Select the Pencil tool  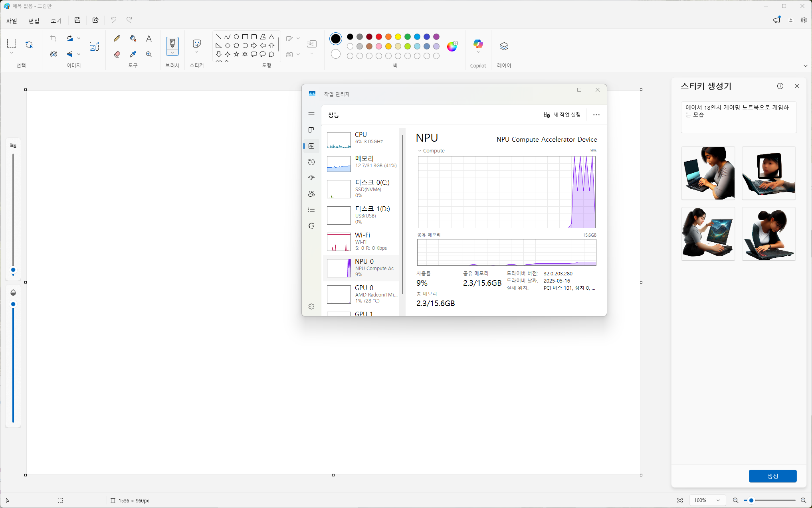(117, 38)
